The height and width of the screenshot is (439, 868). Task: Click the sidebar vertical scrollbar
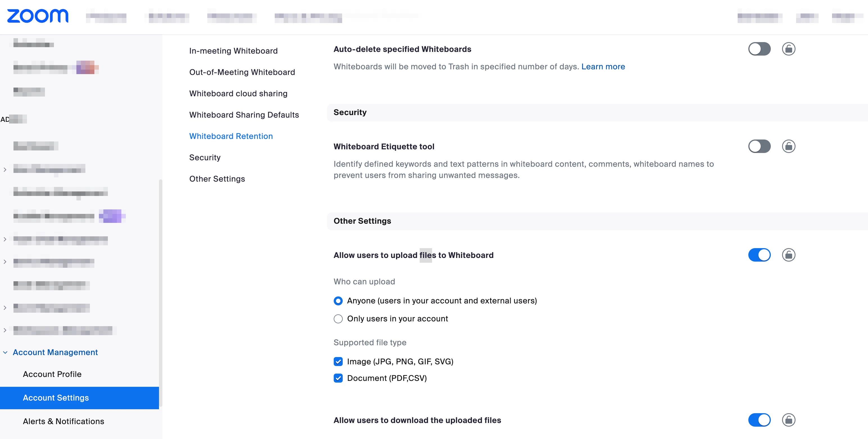[x=161, y=293]
